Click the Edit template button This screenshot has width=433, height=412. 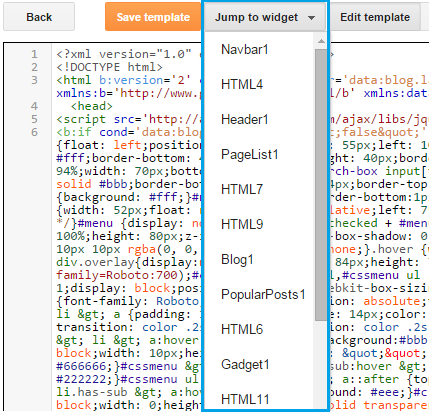coord(375,17)
